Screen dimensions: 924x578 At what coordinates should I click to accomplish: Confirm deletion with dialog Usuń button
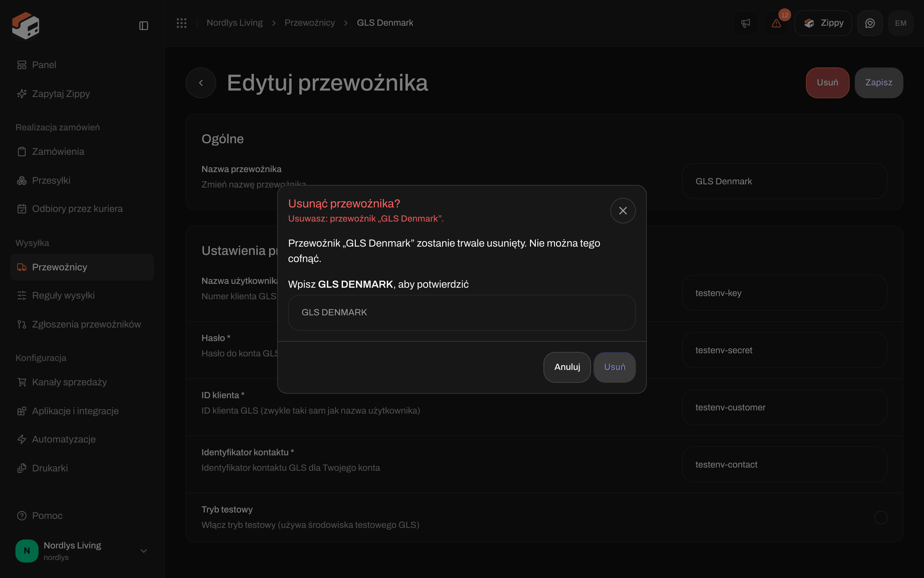click(614, 367)
